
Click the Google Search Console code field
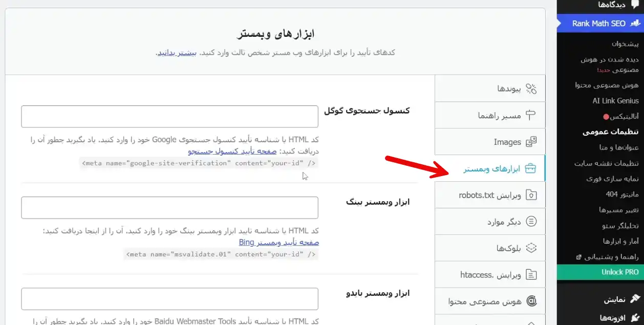(x=169, y=117)
